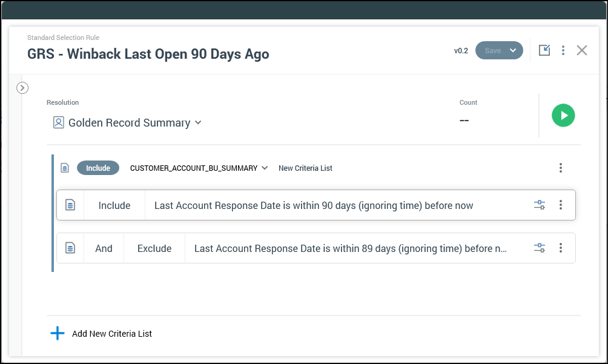Screen dimensions: 608x364
Task: Open the CUSTOMER_ACCOUNT_BU_SUMMARY dropdown
Action: click(264, 168)
